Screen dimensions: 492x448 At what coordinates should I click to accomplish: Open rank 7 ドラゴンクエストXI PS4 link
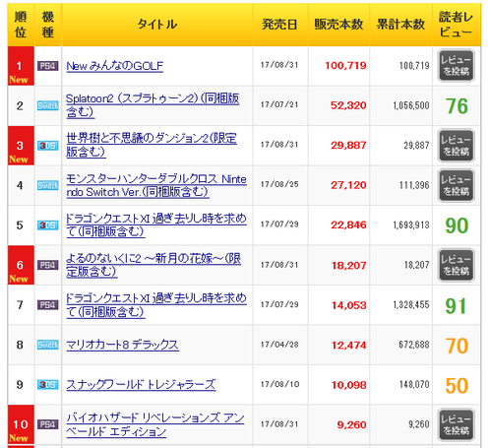(x=156, y=305)
